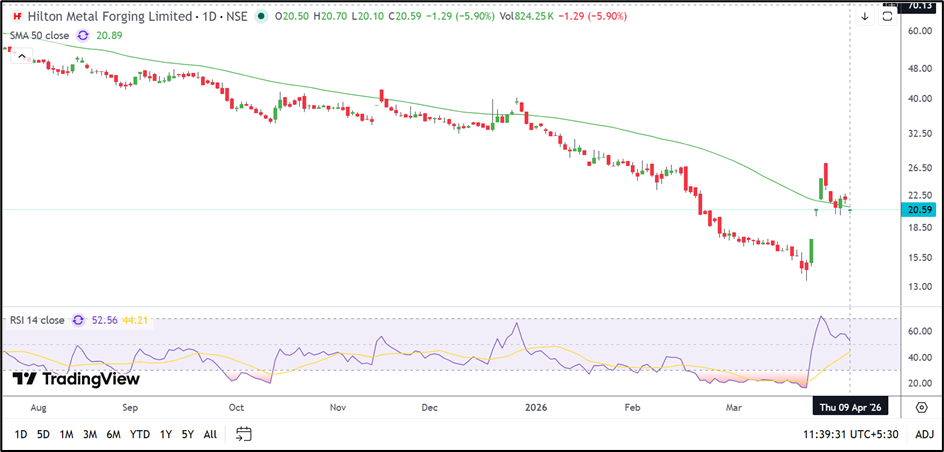Select the 1D time range
Screen dimensions: 944x452
(21, 434)
